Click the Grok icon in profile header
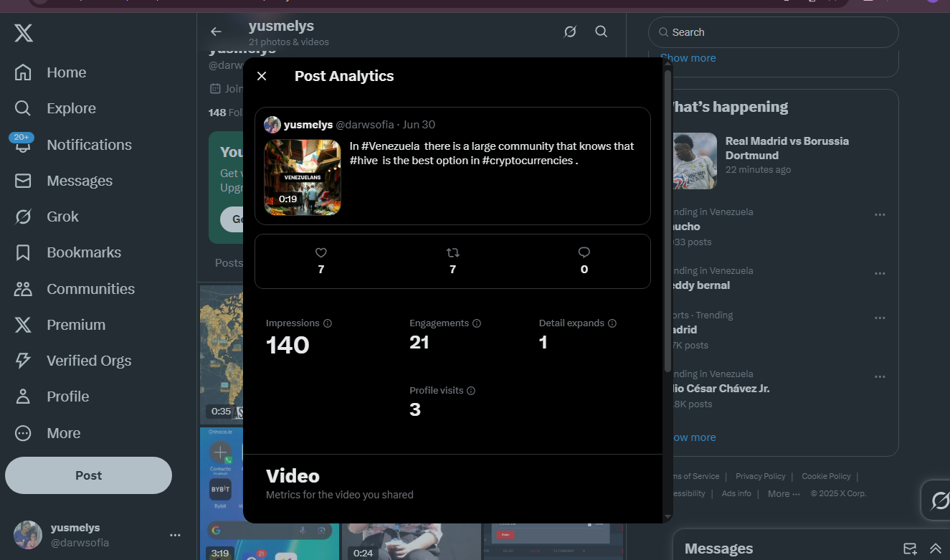 570,32
